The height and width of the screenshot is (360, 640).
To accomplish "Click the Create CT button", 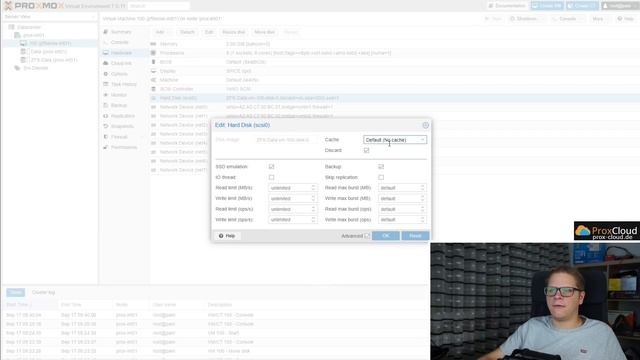I will pyautogui.click(x=582, y=6).
